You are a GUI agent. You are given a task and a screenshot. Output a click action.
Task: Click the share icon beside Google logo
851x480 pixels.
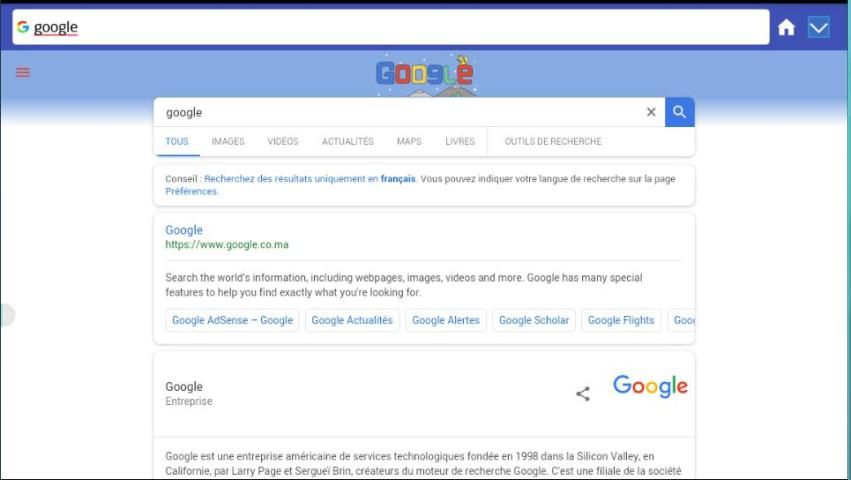click(583, 394)
